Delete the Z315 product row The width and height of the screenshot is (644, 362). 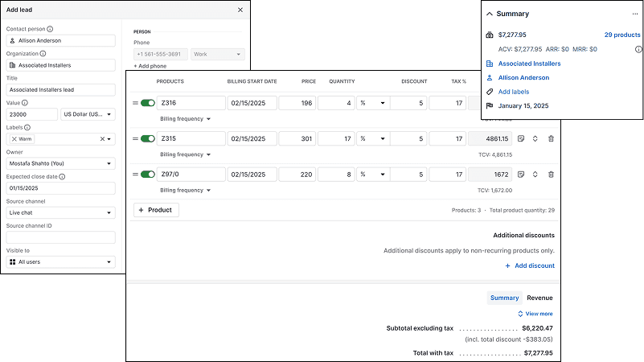[551, 138]
